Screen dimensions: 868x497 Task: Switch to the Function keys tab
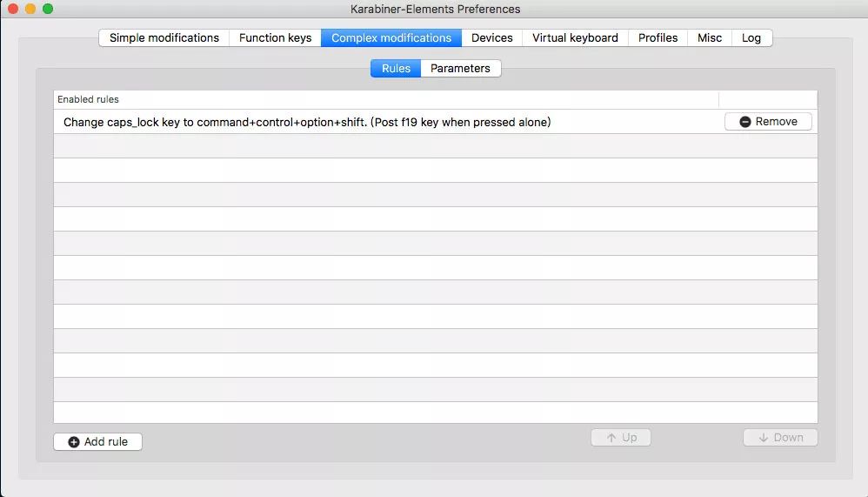point(275,37)
